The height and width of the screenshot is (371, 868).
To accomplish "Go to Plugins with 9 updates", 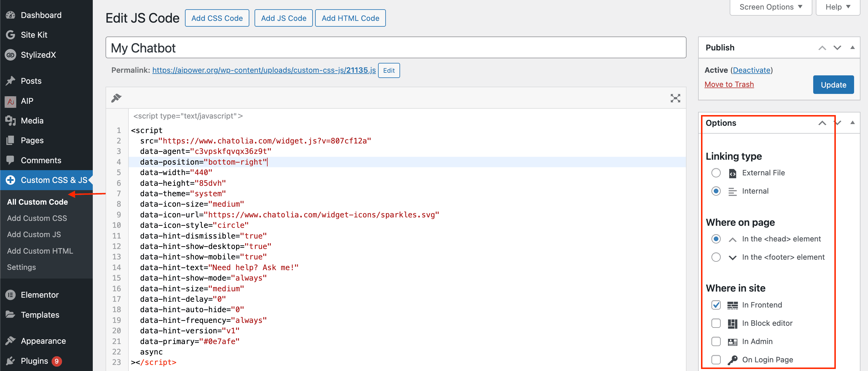I will 34,361.
